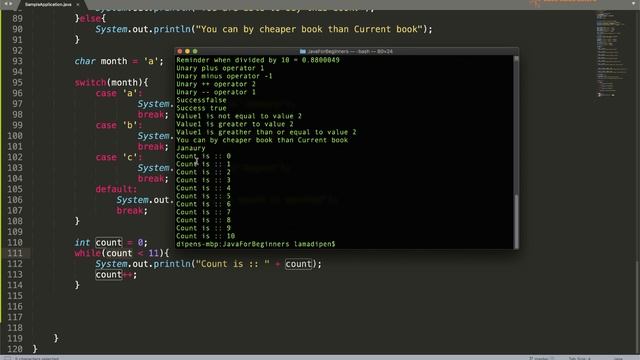The height and width of the screenshot is (360, 640).
Task: Zoom the terminal with the green button
Action: click(195, 51)
